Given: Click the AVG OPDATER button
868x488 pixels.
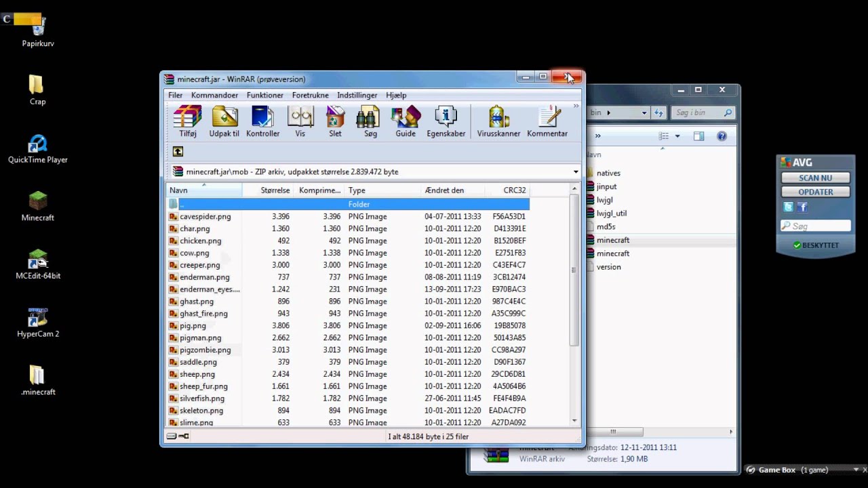Looking at the screenshot, I should click(815, 192).
